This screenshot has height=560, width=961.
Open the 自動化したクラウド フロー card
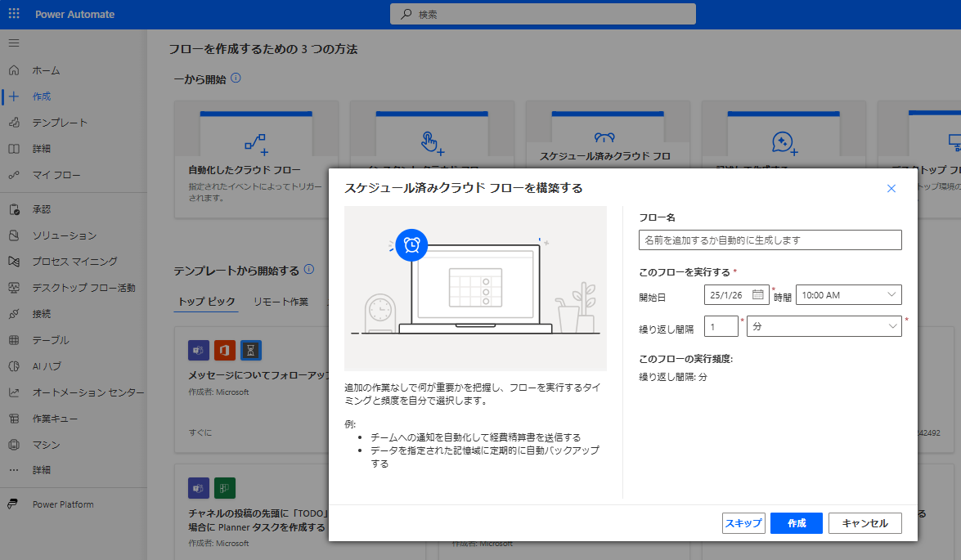pos(256,159)
